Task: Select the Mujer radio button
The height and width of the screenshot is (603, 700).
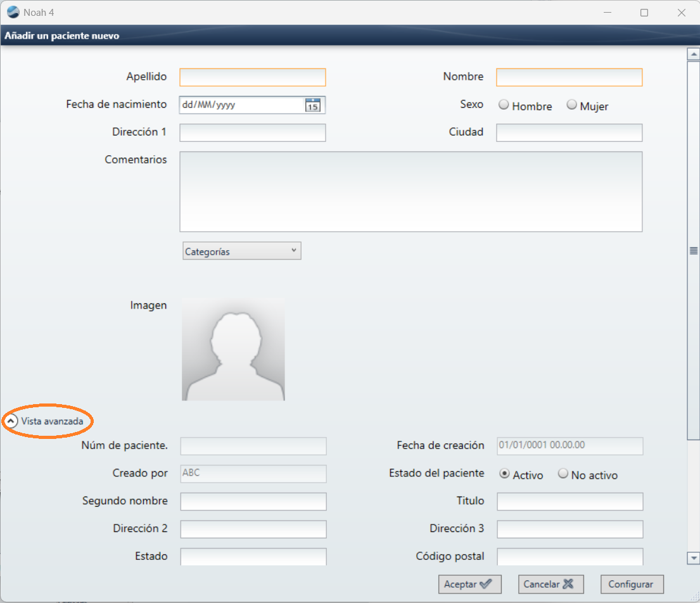Action: pos(571,105)
